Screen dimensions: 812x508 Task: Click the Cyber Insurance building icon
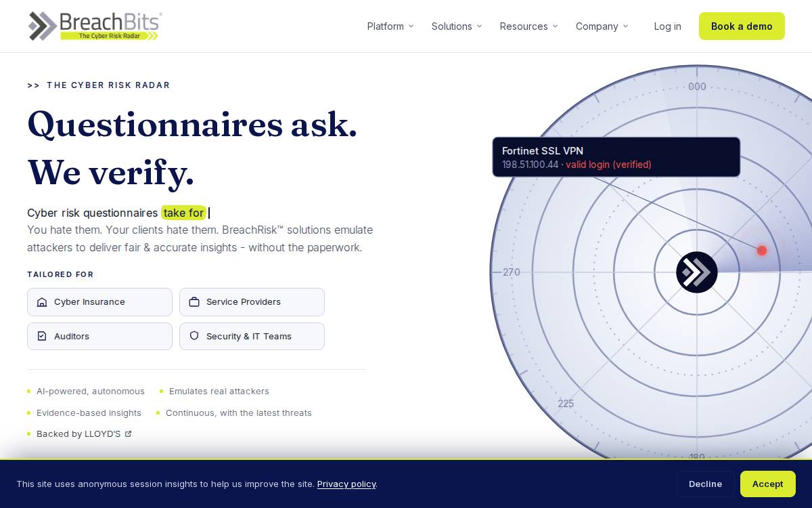tap(42, 302)
